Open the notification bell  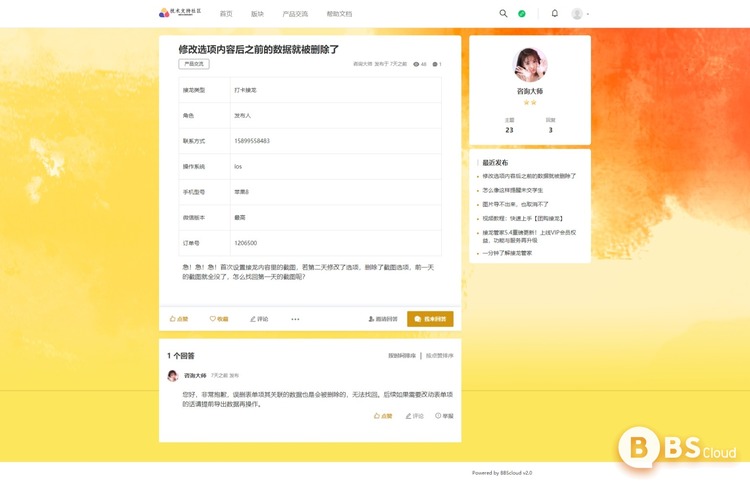coord(554,13)
